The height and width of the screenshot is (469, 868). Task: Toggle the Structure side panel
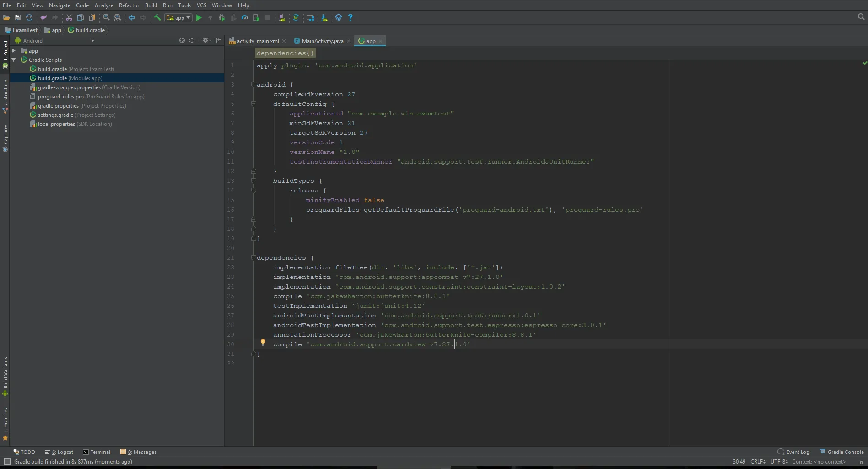(5, 94)
